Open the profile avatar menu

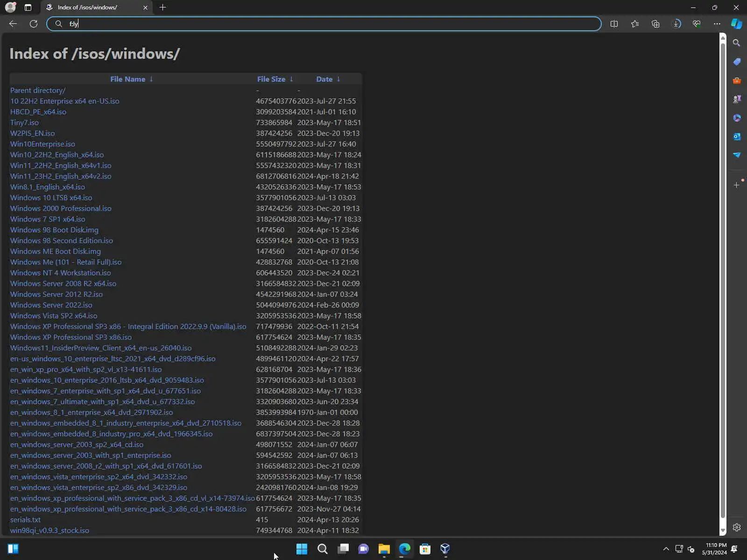[x=10, y=7]
